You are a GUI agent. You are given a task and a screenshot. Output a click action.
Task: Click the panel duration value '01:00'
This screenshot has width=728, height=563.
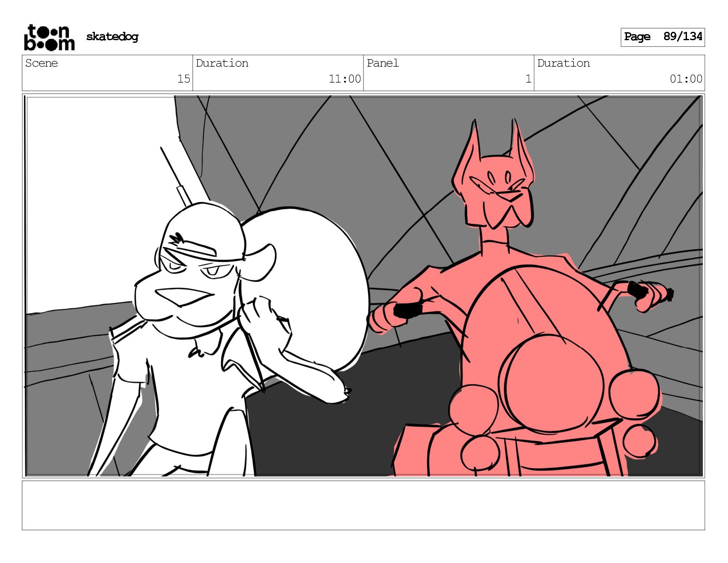686,79
